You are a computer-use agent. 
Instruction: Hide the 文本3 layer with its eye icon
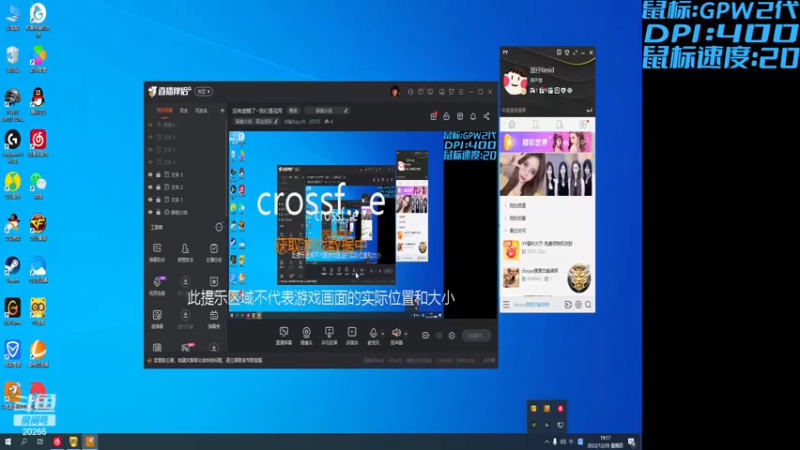click(150, 174)
